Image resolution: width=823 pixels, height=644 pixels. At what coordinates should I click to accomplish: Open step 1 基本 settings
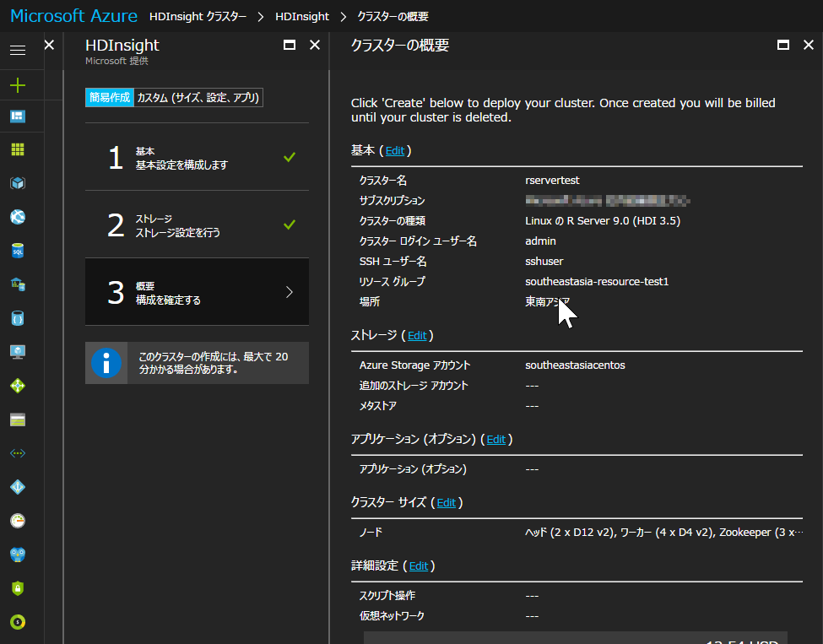click(x=197, y=157)
